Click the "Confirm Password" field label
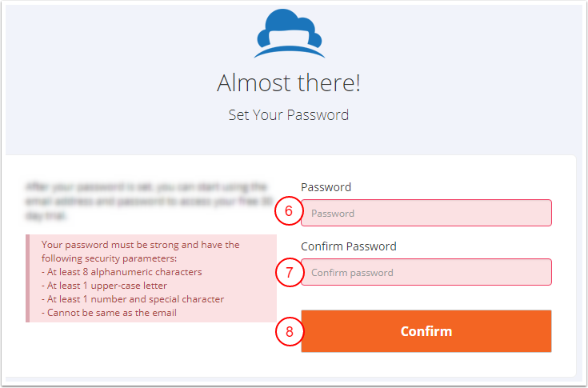This screenshot has width=588, height=388. pos(349,246)
